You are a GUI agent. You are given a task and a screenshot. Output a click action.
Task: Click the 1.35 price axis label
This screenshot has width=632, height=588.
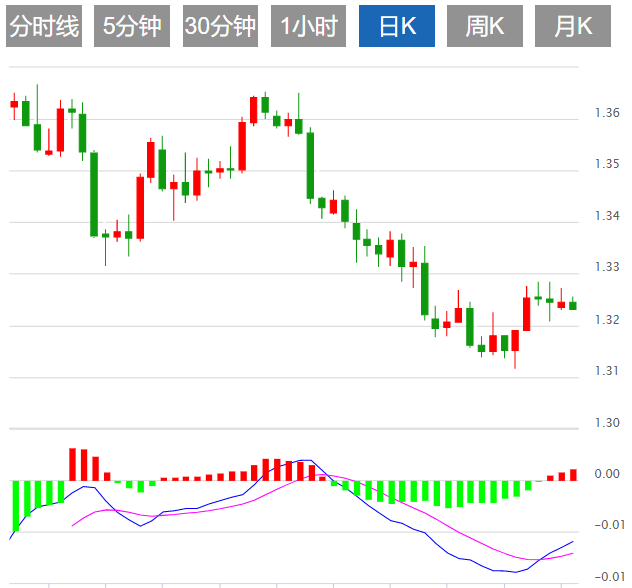coord(607,164)
